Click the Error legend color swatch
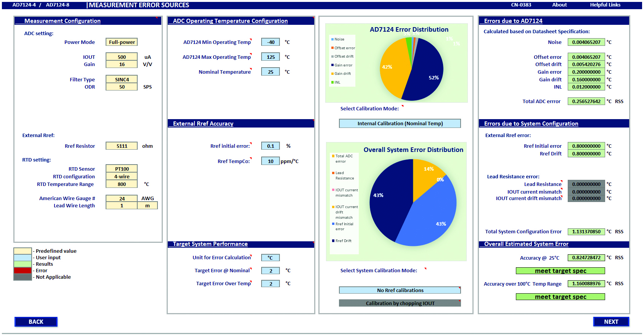The image size is (644, 336). [22, 270]
